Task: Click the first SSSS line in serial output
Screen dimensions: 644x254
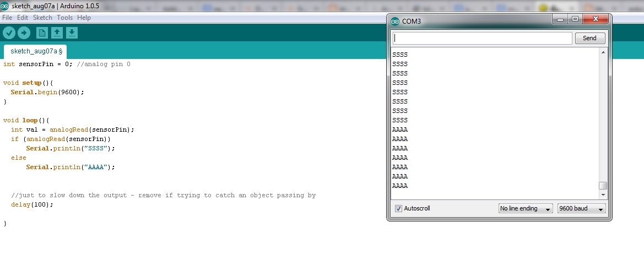Action: [400, 55]
